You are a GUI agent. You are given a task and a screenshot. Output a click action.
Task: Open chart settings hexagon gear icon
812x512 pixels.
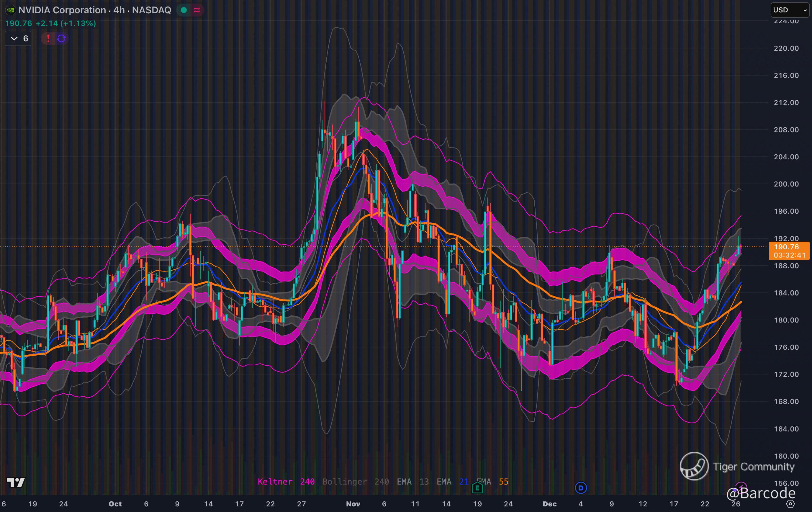tap(790, 504)
